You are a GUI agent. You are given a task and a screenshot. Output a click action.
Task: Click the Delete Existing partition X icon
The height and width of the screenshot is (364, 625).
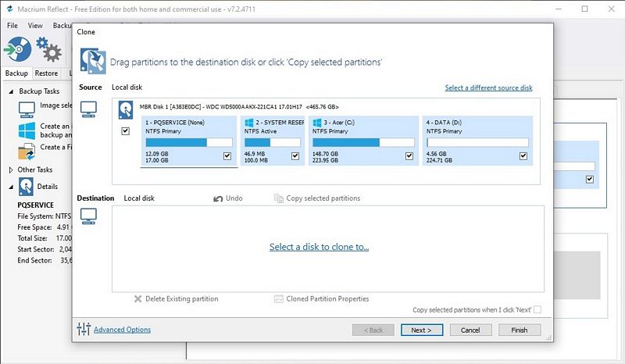click(138, 298)
